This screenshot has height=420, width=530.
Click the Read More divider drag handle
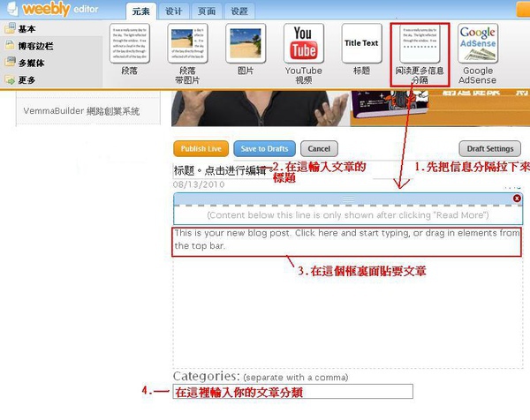pyautogui.click(x=349, y=199)
